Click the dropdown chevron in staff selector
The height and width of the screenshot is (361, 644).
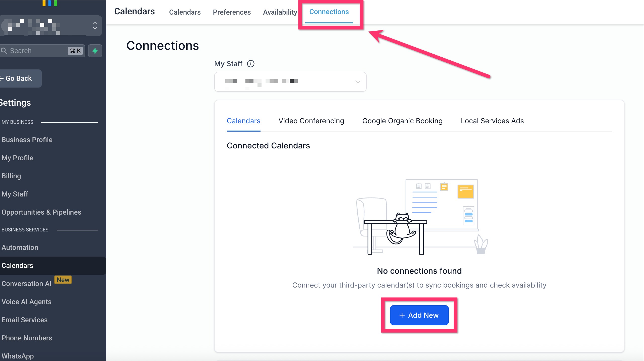(358, 82)
